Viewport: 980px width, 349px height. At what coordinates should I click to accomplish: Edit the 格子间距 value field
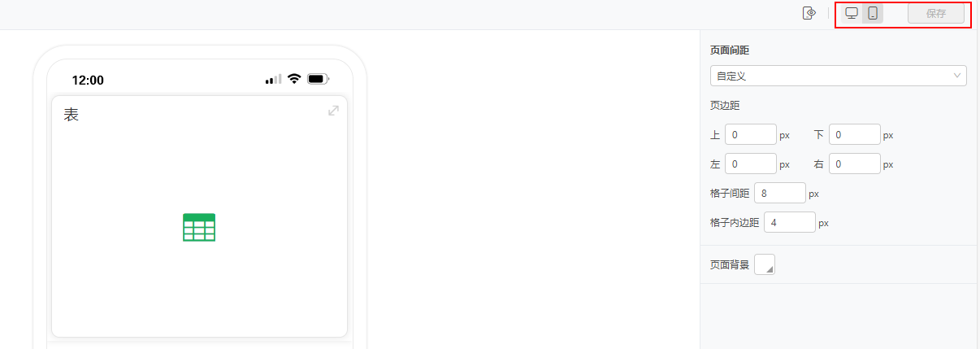[x=780, y=193]
